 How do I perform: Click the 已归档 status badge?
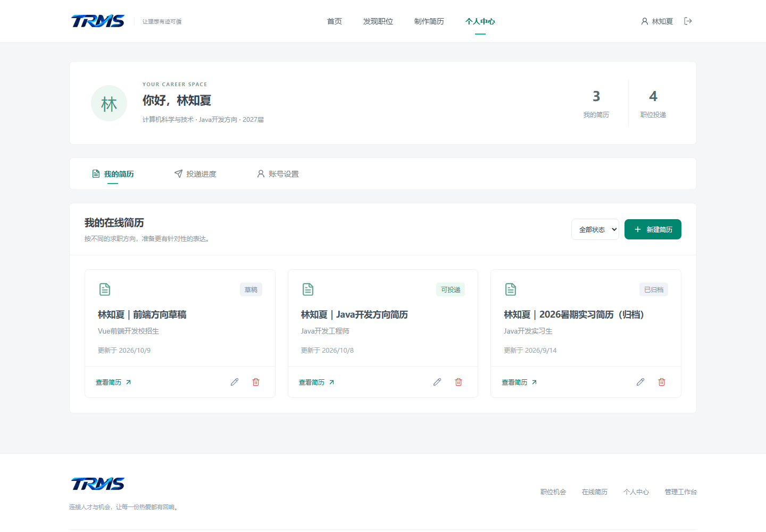[x=654, y=290]
